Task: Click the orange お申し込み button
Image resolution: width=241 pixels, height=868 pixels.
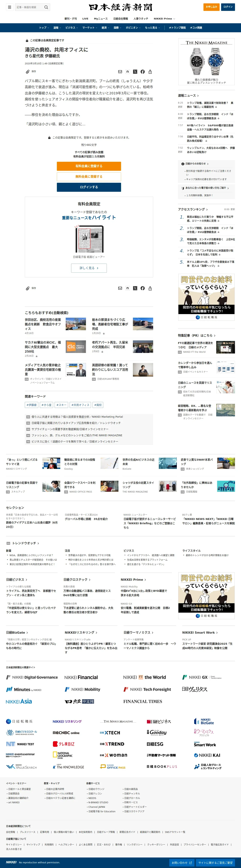Action: pos(211,7)
